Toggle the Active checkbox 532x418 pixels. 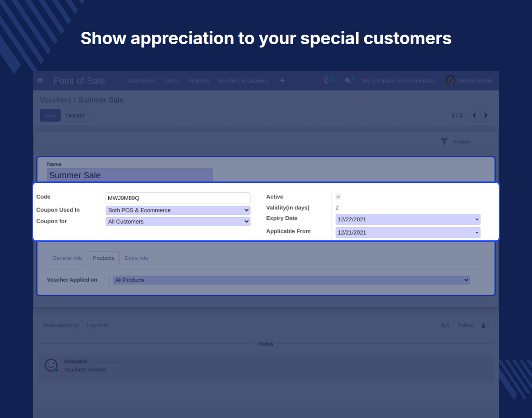pos(338,197)
